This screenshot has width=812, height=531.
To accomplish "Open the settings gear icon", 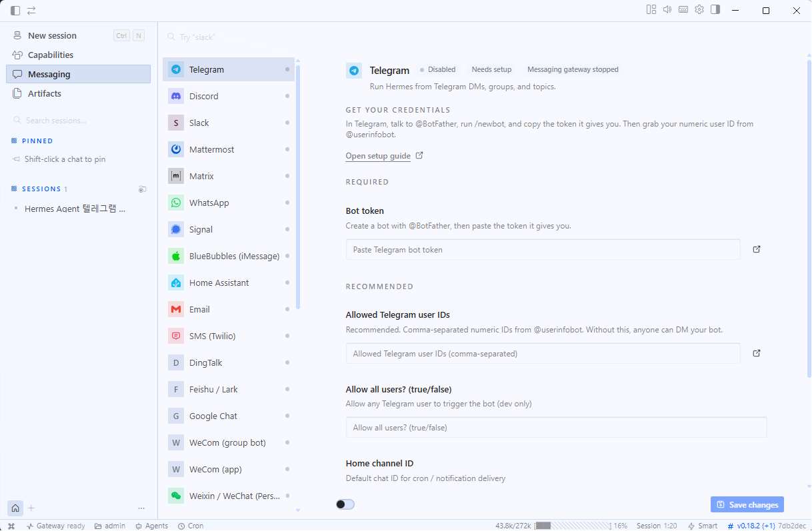I will [x=699, y=9].
